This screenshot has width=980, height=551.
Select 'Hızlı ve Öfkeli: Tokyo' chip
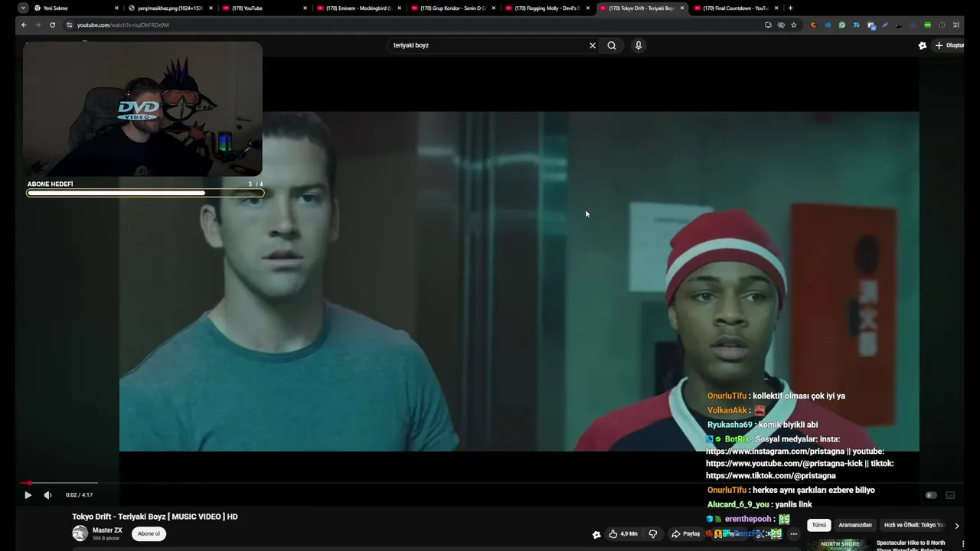[913, 525]
